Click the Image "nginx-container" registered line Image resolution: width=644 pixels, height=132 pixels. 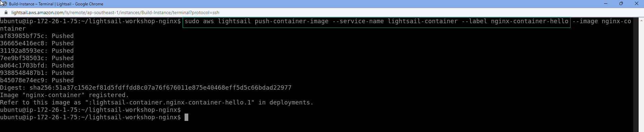click(64, 95)
